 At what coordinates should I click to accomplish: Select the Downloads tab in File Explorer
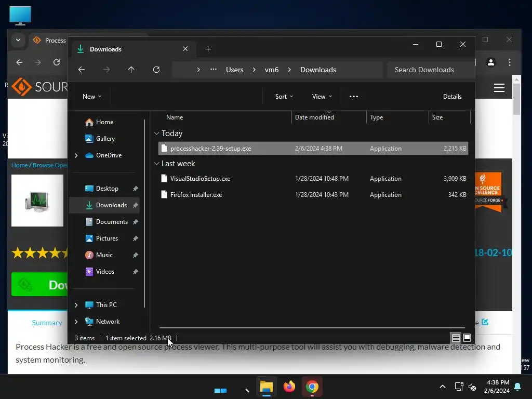point(133,49)
